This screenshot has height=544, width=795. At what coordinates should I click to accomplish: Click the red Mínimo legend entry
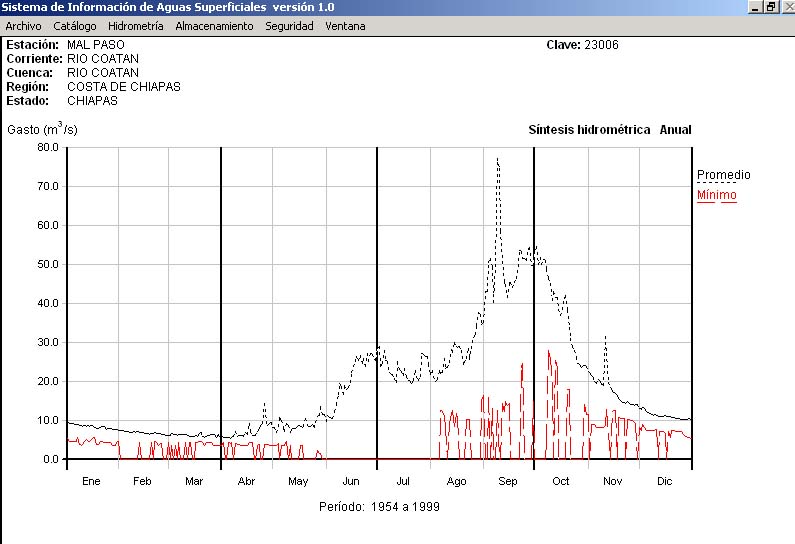pyautogui.click(x=716, y=195)
